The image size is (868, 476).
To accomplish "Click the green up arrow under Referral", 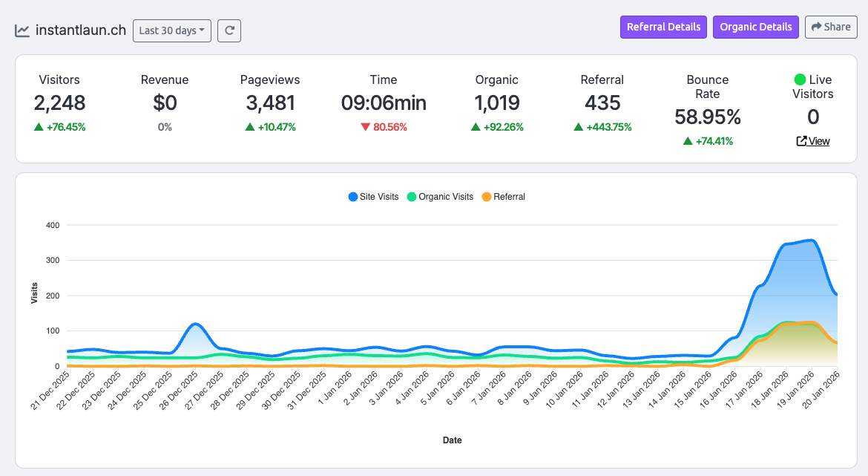I will 578,127.
